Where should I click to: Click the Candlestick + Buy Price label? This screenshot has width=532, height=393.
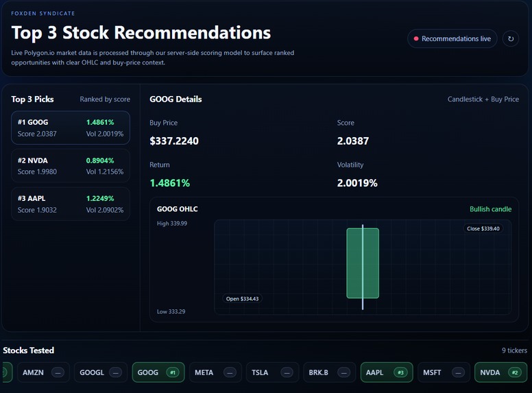click(483, 99)
